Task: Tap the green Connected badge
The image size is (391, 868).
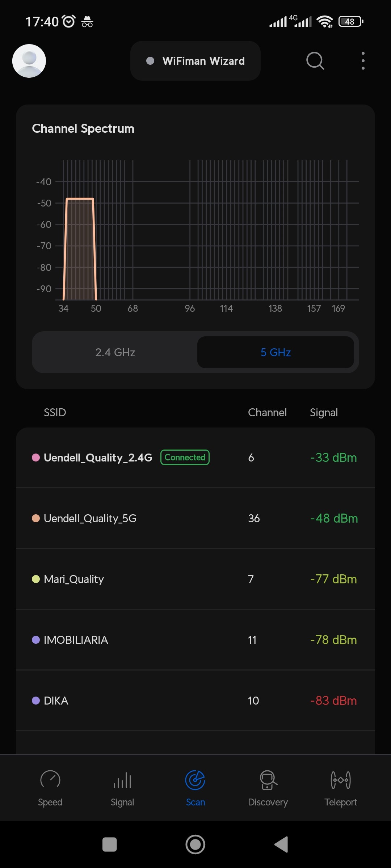Action: coord(185,458)
